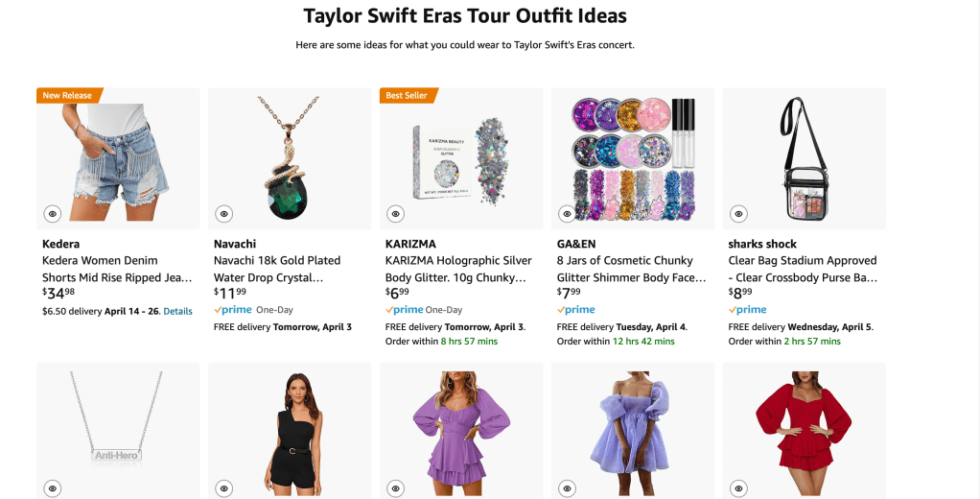Screen dimensions: 980x499
Task: Click quick-look eye icon on Anti-Hero necklace
Action: 53,488
